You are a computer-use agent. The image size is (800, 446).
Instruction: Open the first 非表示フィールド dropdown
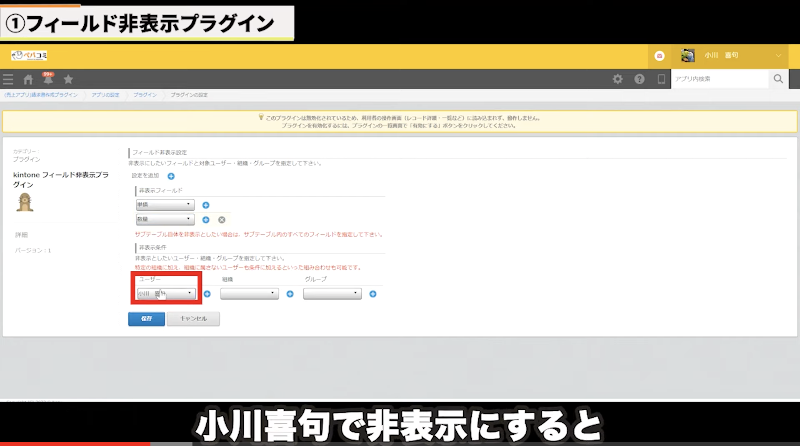point(165,204)
